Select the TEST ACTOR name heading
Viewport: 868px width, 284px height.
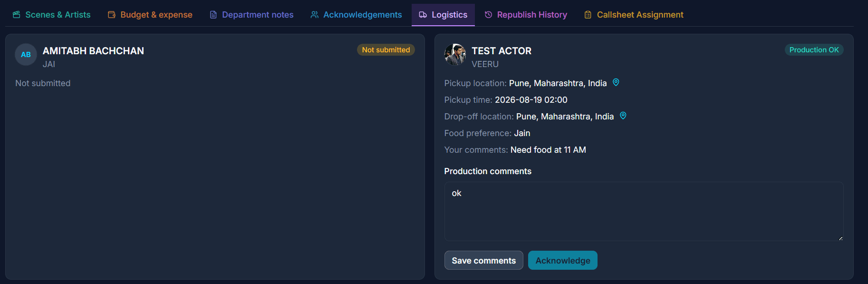[x=502, y=51]
